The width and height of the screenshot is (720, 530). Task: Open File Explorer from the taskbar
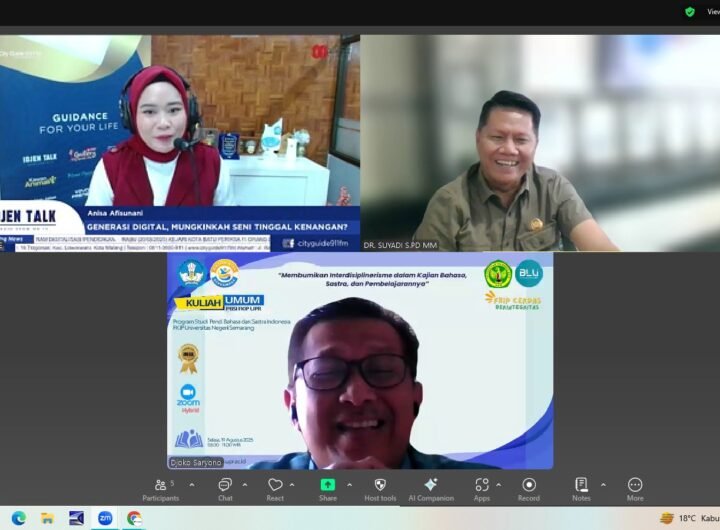[x=47, y=519]
